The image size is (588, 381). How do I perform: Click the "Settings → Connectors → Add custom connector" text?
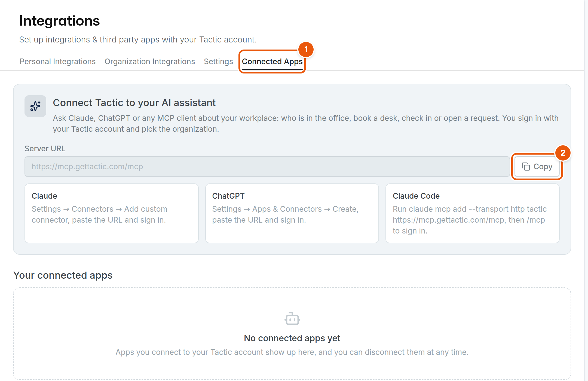click(100, 214)
